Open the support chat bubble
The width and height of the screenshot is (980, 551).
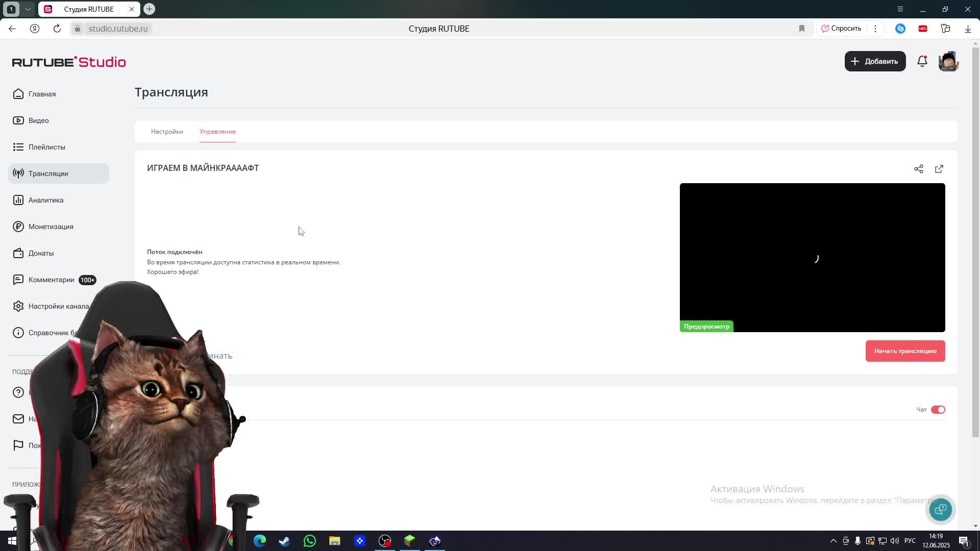pos(941,509)
